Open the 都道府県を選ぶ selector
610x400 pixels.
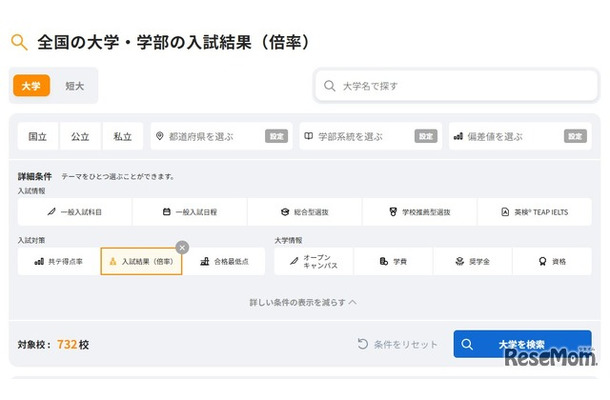pyautogui.click(x=221, y=136)
